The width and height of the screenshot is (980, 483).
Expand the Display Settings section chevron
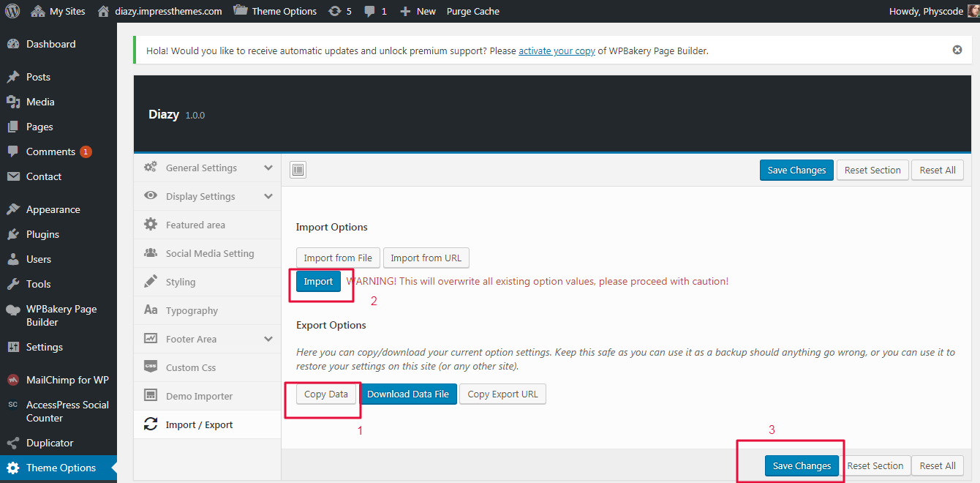pos(268,196)
